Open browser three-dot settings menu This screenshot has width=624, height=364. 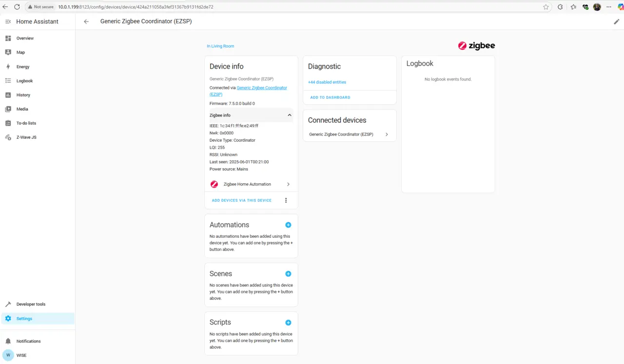[x=608, y=7]
